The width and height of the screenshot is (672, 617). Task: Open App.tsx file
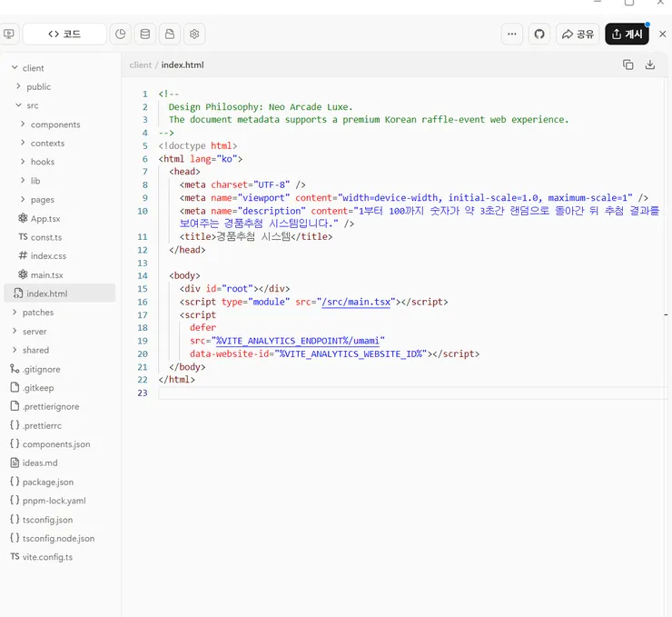click(45, 219)
